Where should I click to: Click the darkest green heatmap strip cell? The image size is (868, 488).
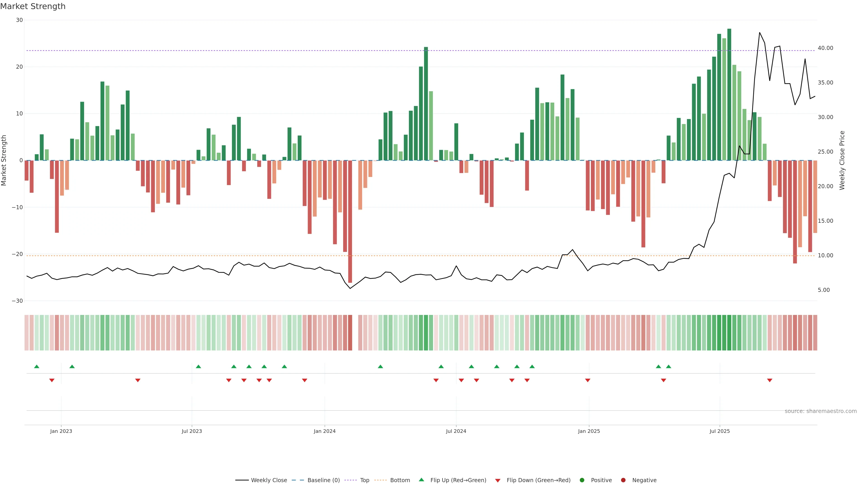(729, 333)
